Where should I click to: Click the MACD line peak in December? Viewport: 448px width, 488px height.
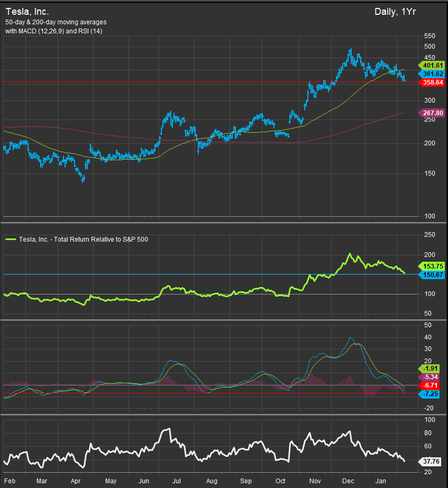[x=351, y=338]
